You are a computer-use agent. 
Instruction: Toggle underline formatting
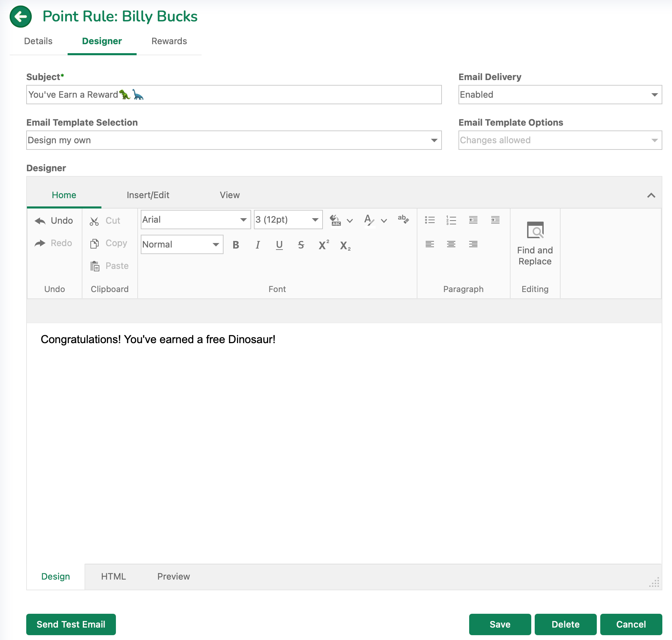279,245
